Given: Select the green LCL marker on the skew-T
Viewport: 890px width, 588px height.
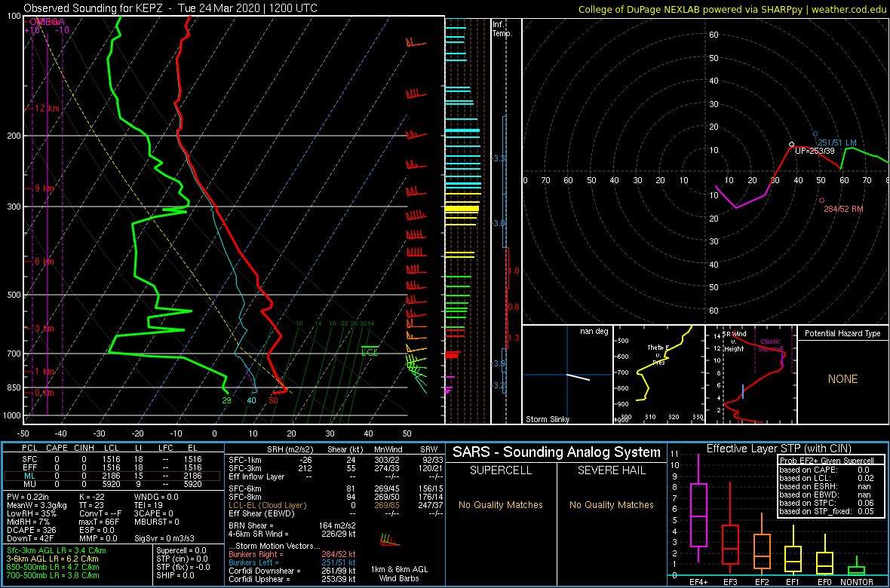Looking at the screenshot, I should tap(370, 351).
